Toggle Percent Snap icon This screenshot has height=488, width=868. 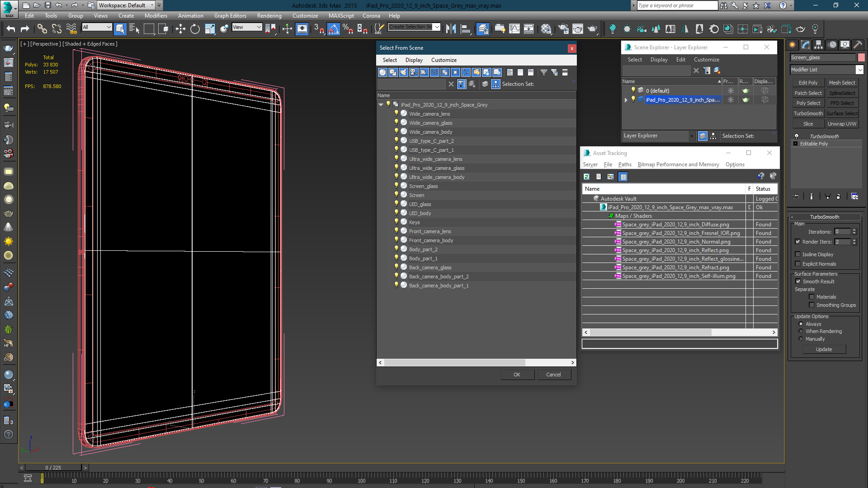[348, 29]
